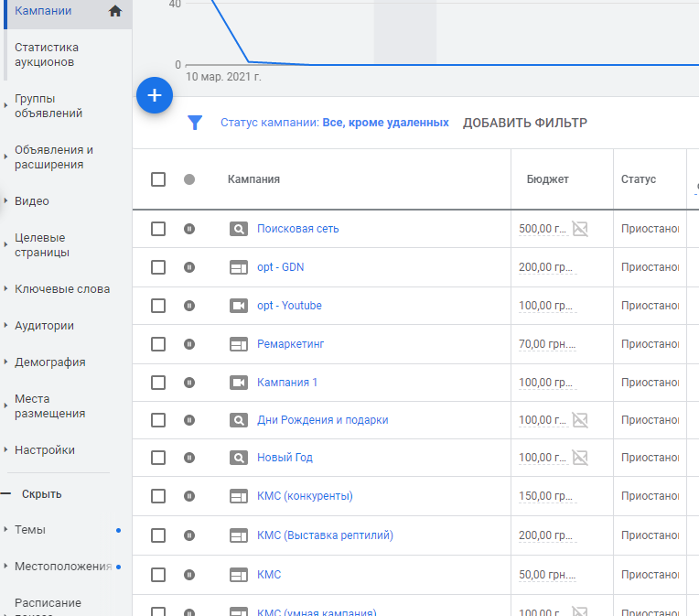Viewport: 699px width, 616px height.
Task: Click paused status icon for opt - Youtube
Action: coord(189,306)
